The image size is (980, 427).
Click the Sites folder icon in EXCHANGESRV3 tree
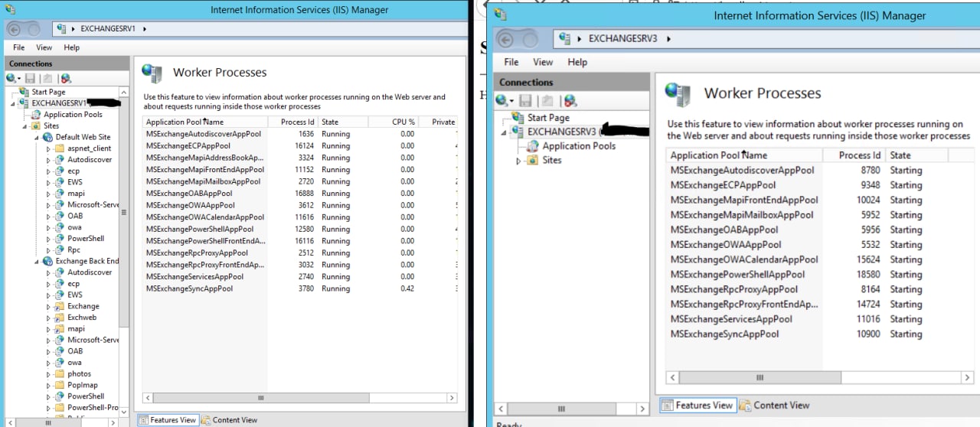[532, 161]
